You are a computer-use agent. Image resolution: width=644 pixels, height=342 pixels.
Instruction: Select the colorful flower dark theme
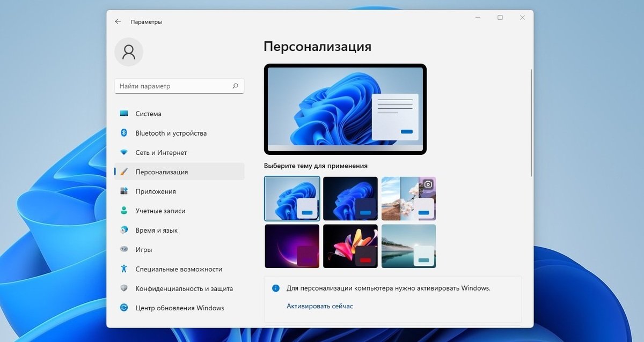click(x=350, y=246)
